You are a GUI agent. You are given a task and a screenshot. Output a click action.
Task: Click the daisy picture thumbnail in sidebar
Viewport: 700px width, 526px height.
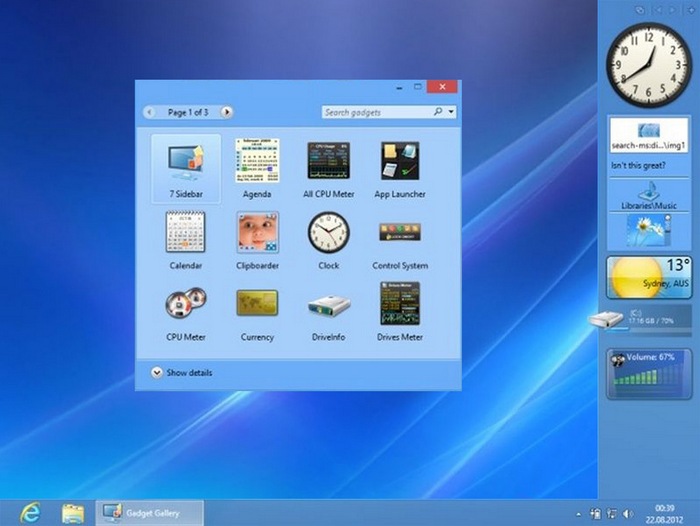click(x=649, y=230)
